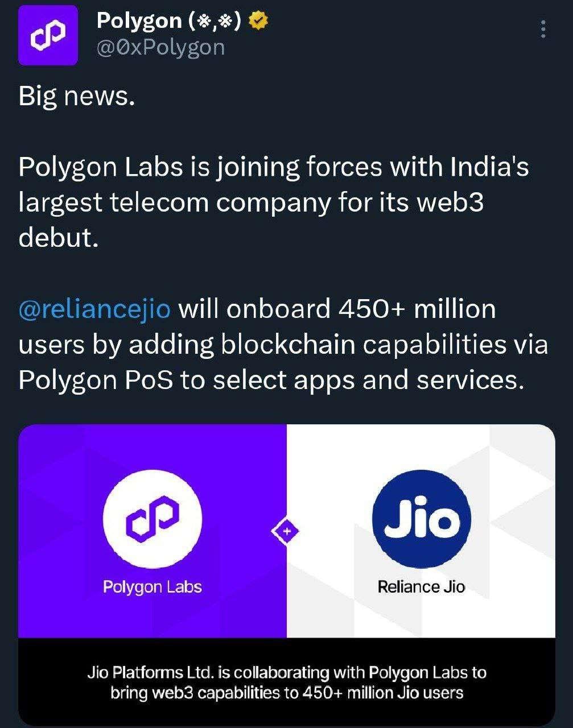Click the @0xPolygon handle
The width and height of the screenshot is (573, 728).
(x=160, y=47)
